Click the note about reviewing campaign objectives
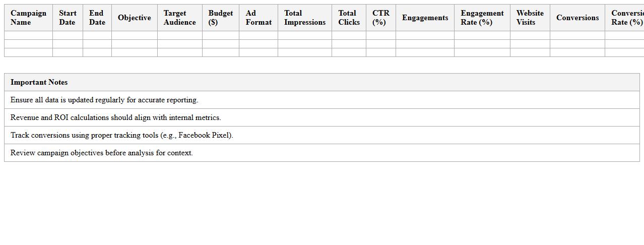This screenshot has height=245, width=644. click(101, 153)
